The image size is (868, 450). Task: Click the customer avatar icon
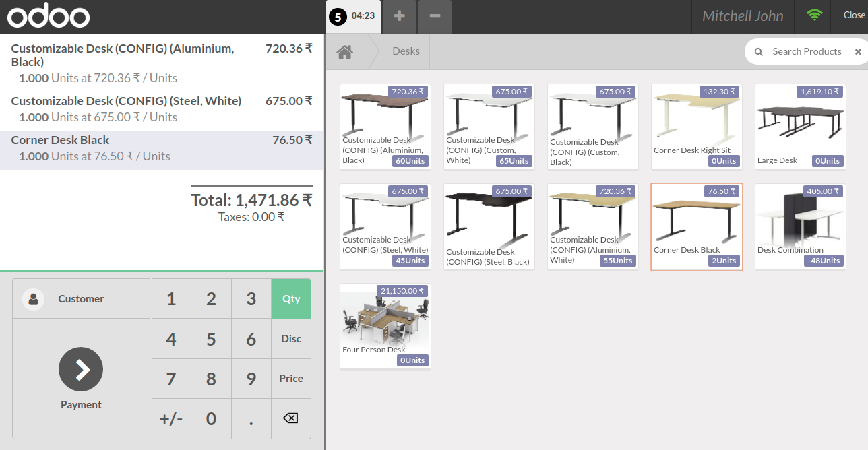[33, 299]
